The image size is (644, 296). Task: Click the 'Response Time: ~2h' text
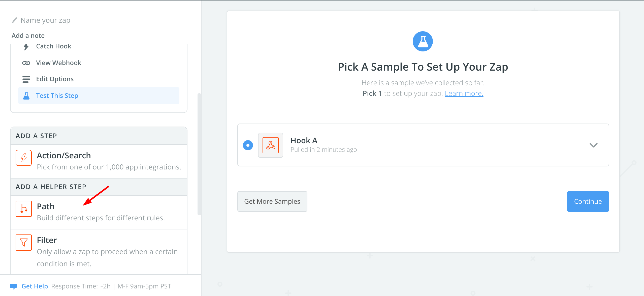(81, 286)
